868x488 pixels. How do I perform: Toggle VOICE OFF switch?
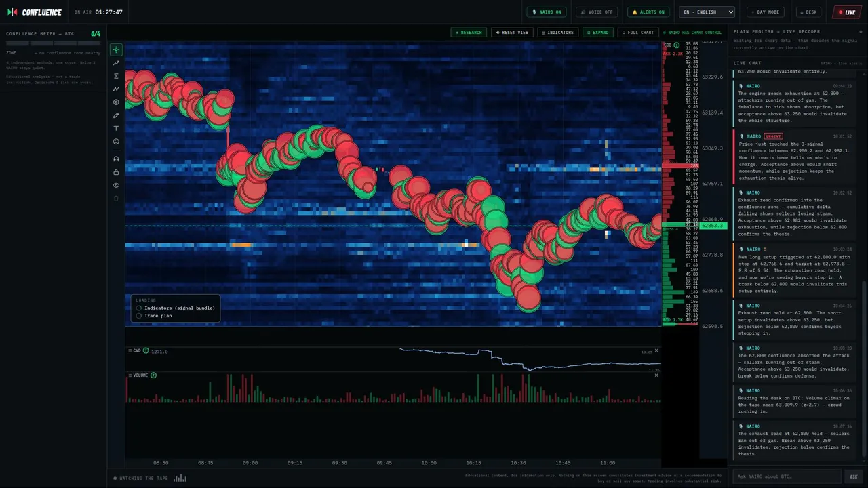coord(597,12)
